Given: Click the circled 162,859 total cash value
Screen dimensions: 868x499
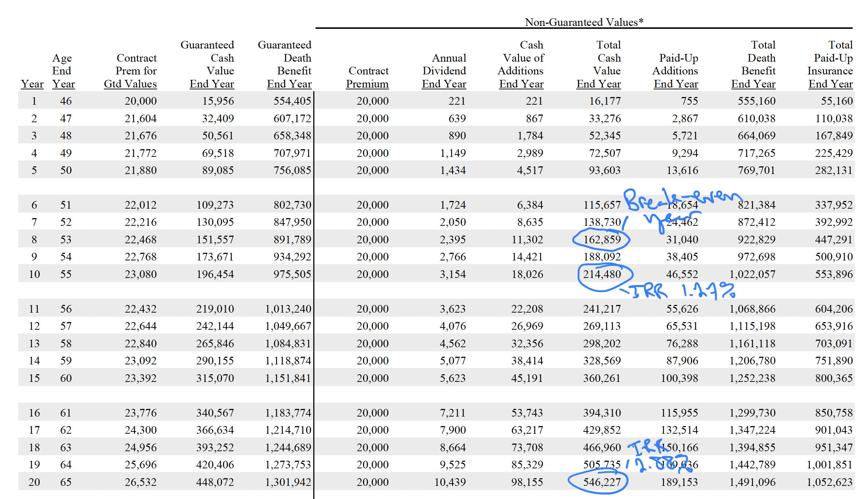Looking at the screenshot, I should click(602, 240).
